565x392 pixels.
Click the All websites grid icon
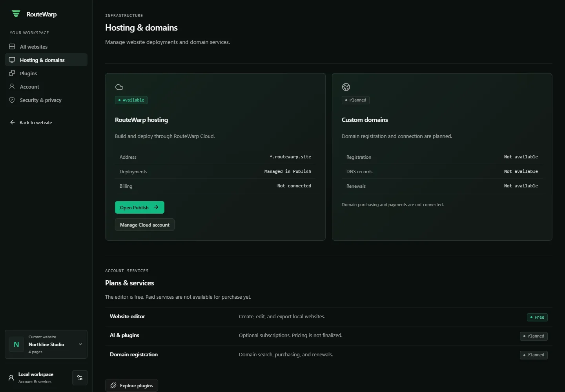pyautogui.click(x=12, y=47)
